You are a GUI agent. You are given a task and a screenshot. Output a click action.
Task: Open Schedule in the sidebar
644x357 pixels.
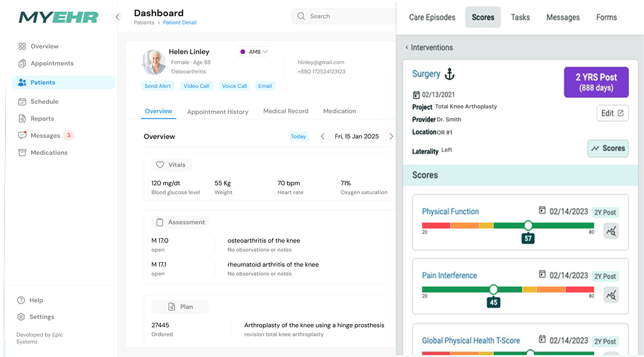[38, 102]
